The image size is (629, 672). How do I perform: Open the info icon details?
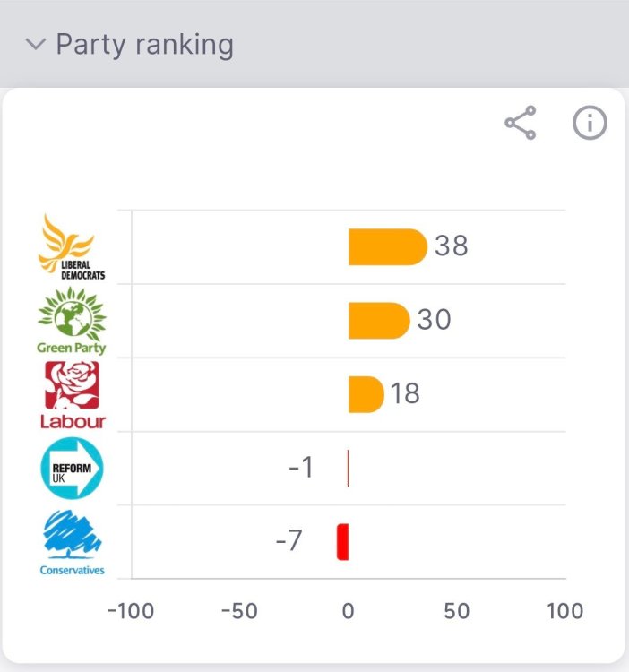click(x=590, y=123)
